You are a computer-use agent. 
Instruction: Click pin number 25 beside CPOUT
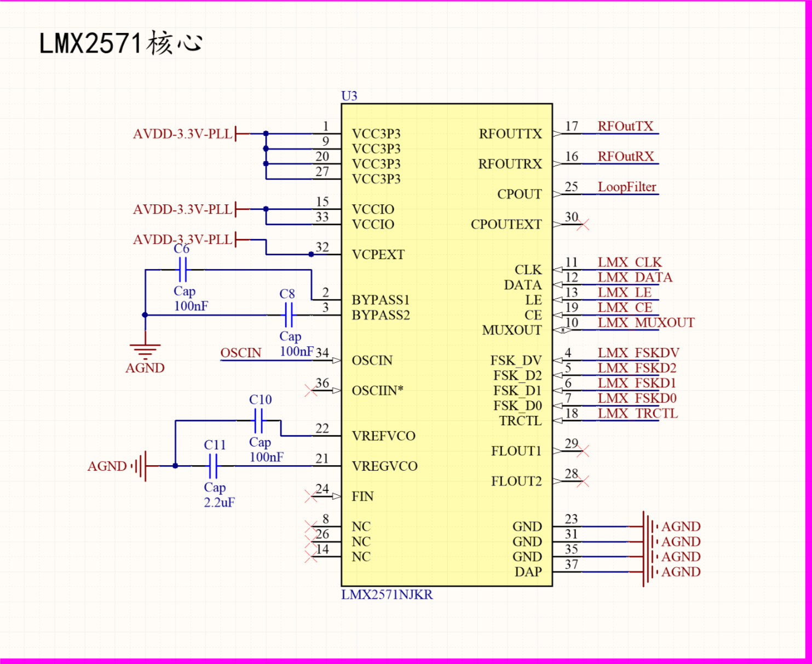(x=572, y=187)
